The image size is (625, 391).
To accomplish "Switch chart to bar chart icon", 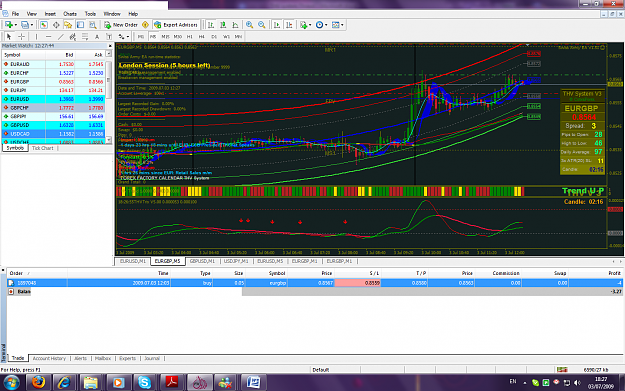I will click(x=211, y=25).
